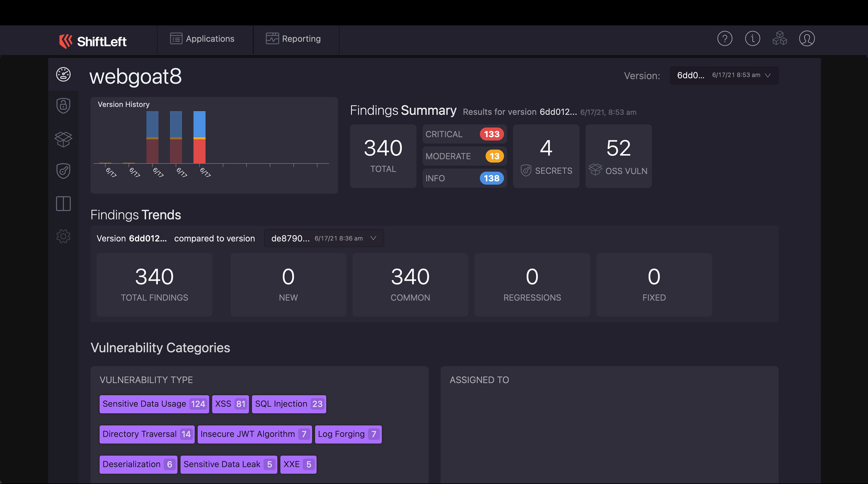Open the user profile avatar icon

point(807,38)
